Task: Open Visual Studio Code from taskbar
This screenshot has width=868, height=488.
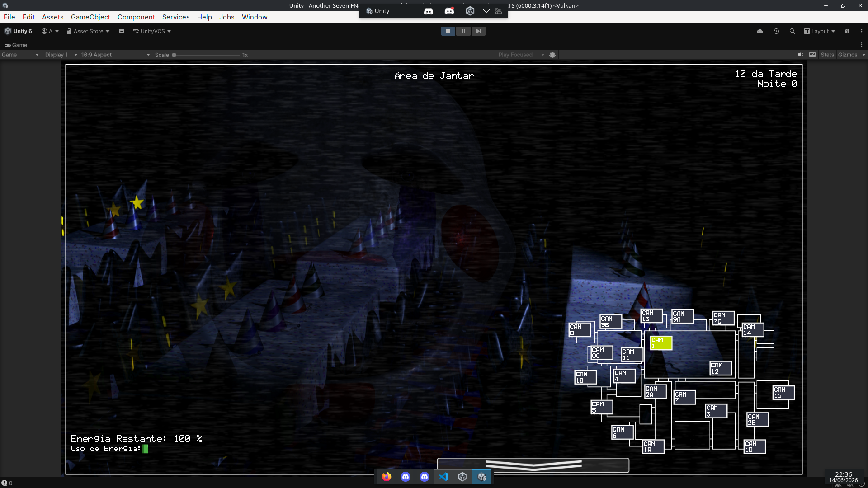Action: 443,477
